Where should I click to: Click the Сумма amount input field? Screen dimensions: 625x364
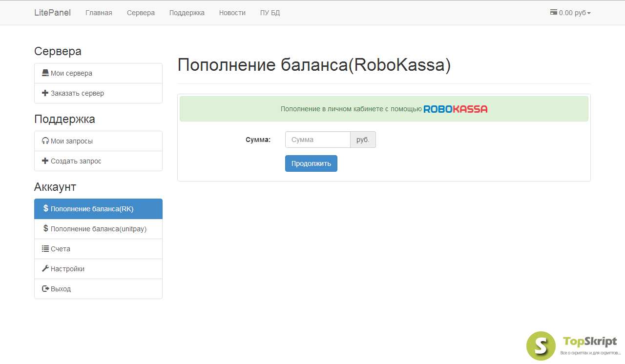pos(318,140)
